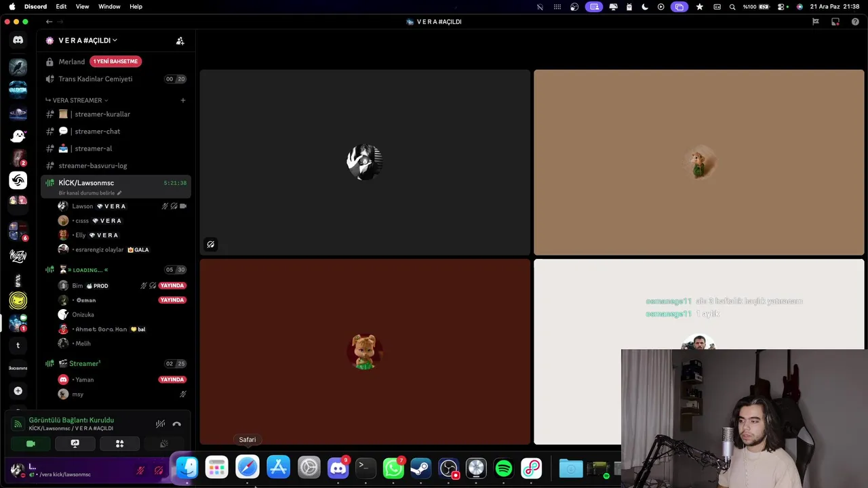Open the Merland locked voice channel
Viewport: 868px width, 488px height.
click(71, 62)
